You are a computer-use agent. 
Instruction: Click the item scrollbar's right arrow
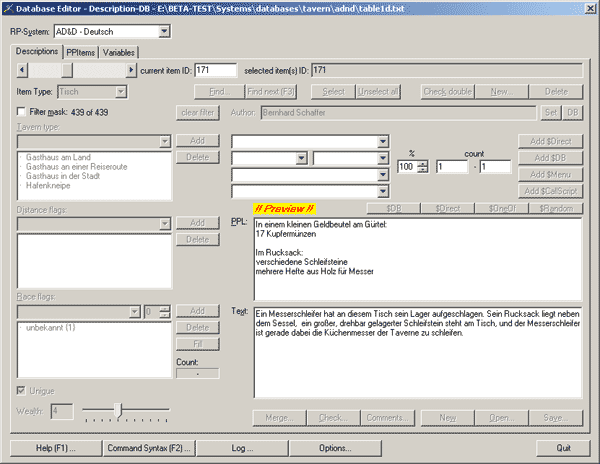131,70
